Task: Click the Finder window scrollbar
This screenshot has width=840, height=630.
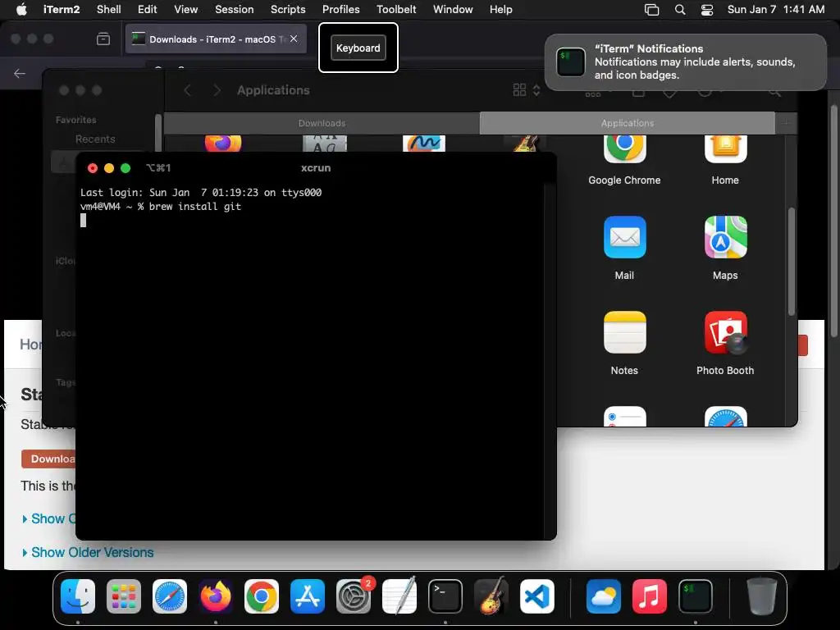Action: (x=792, y=261)
